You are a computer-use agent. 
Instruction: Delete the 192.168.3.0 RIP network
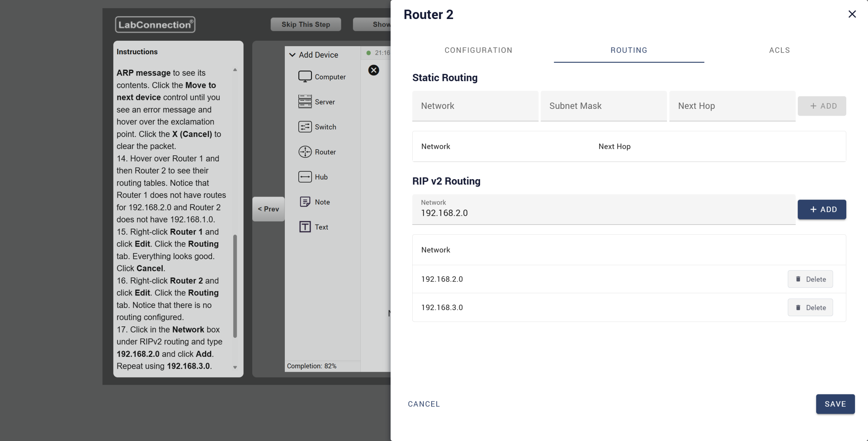[x=810, y=308]
